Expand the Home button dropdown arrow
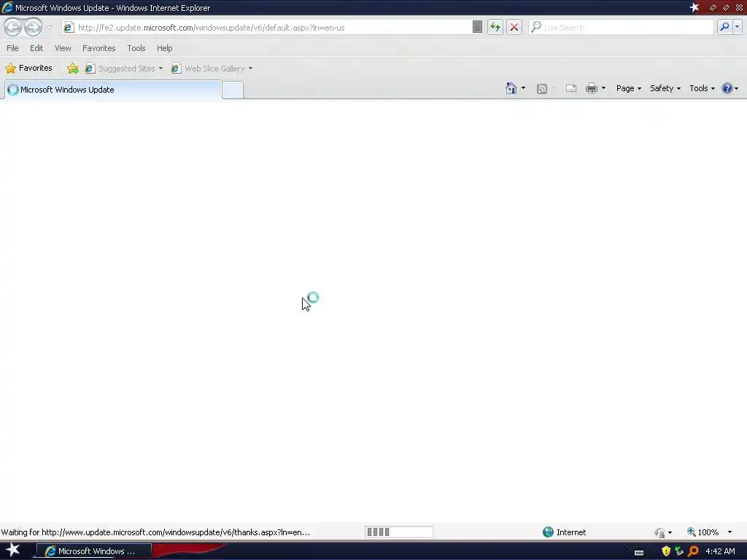Image resolution: width=747 pixels, height=560 pixels. tap(523, 88)
